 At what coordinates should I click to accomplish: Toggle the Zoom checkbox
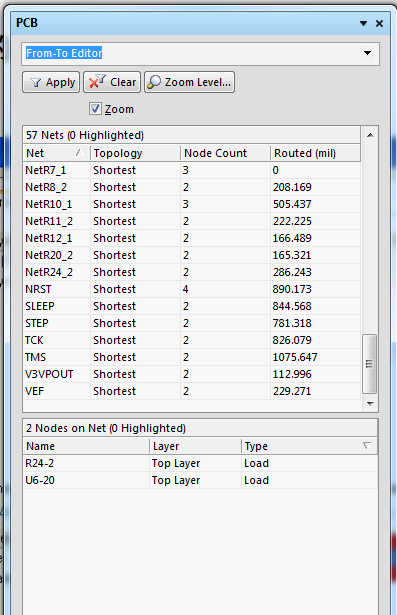pos(95,109)
